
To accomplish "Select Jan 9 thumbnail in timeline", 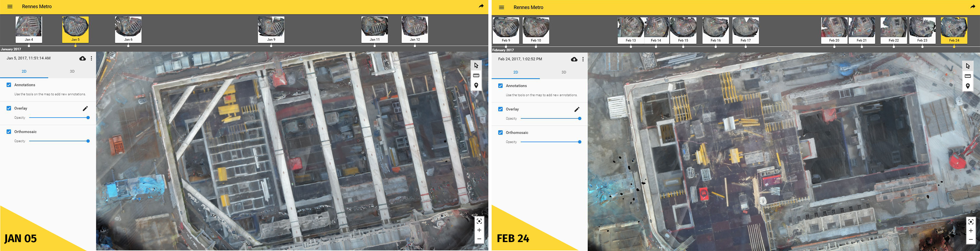I will tap(271, 29).
